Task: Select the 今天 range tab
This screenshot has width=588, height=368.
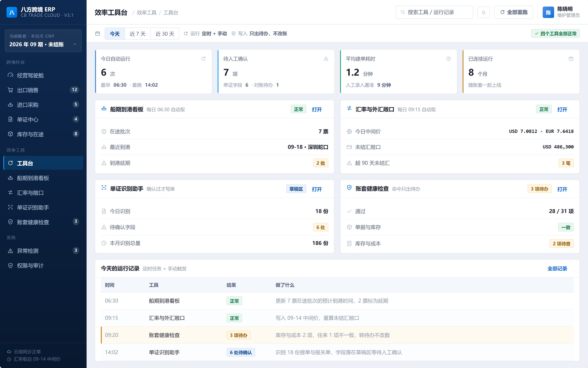Action: point(115,34)
